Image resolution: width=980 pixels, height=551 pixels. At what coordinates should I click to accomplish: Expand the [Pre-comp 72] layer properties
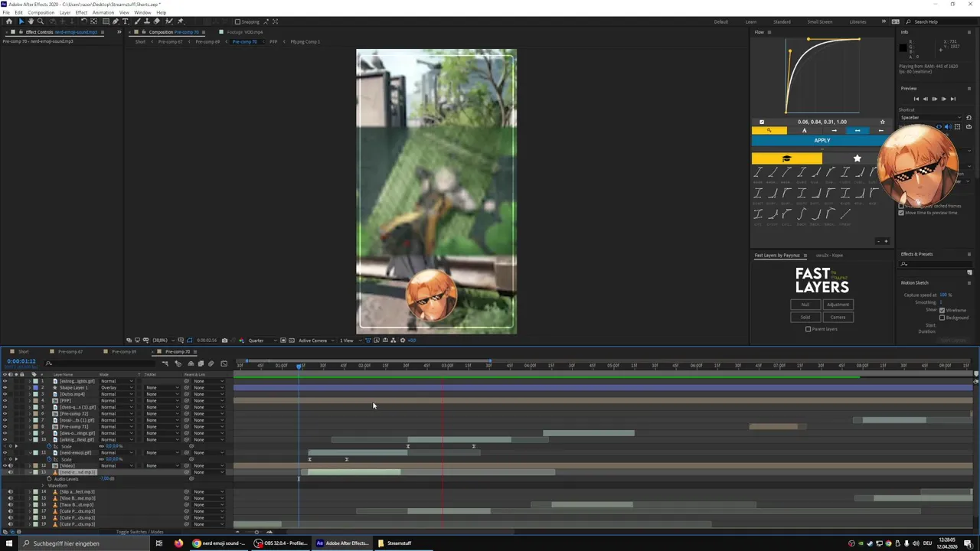pos(31,414)
